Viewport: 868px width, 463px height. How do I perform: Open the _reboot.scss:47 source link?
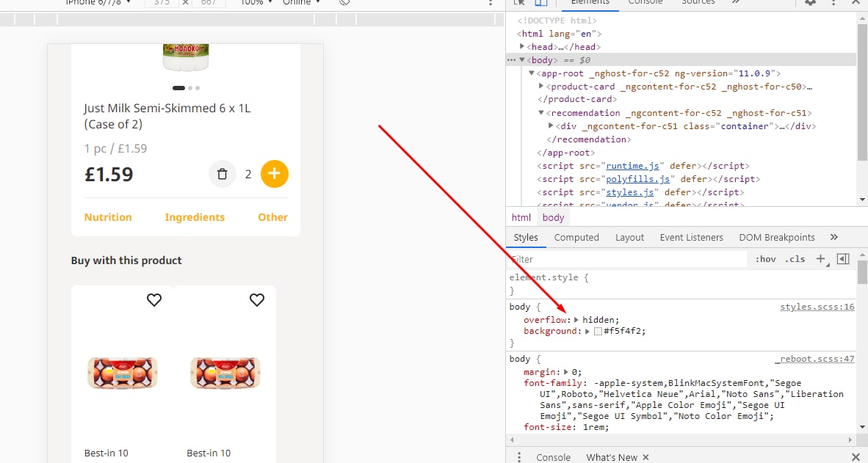pyautogui.click(x=814, y=359)
